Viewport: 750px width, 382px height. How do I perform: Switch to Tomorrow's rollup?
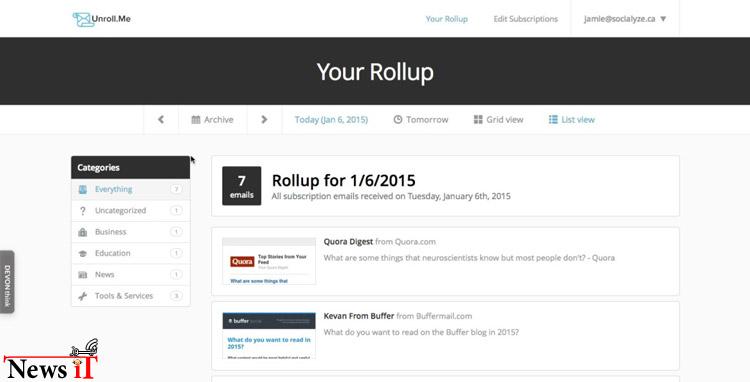(x=421, y=120)
